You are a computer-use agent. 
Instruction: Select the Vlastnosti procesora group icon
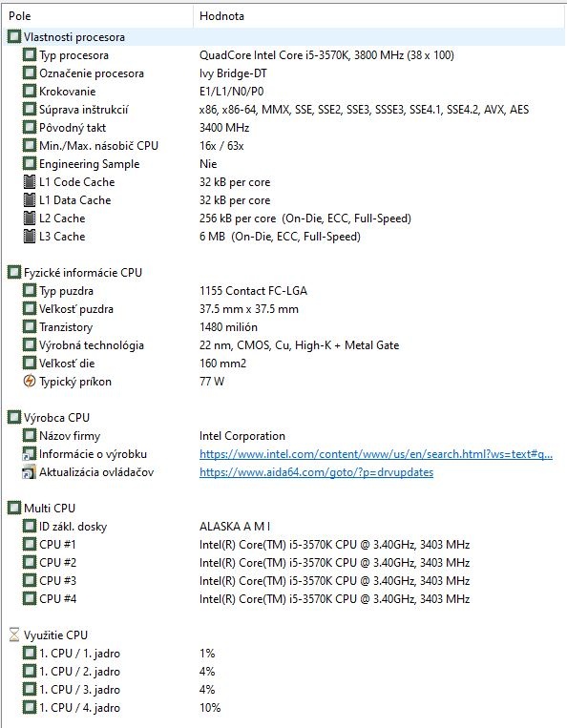(x=14, y=36)
